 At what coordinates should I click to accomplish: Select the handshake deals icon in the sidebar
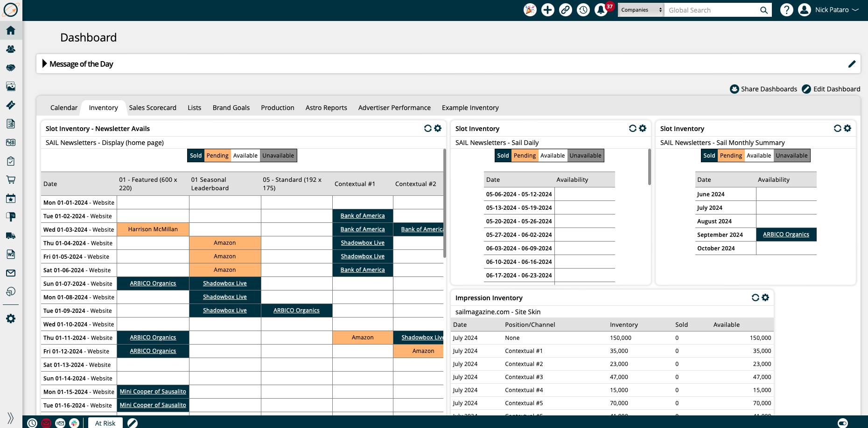(x=11, y=68)
